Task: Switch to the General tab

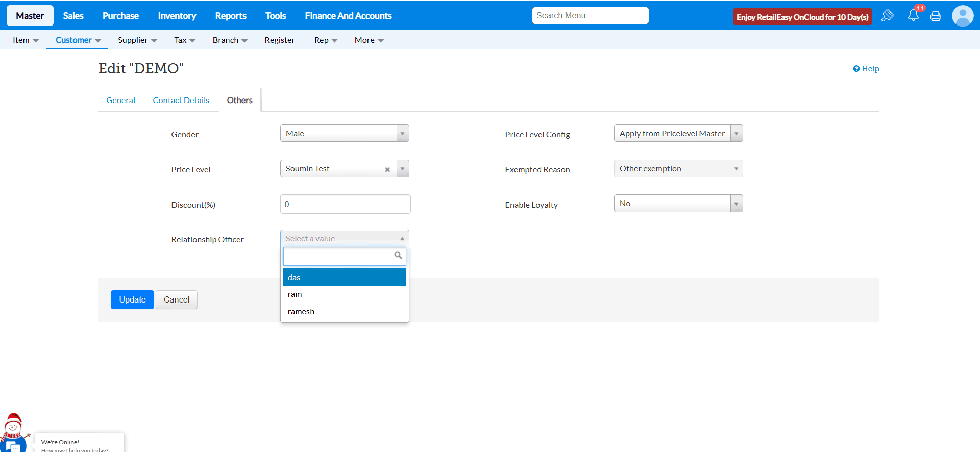Action: tap(121, 100)
